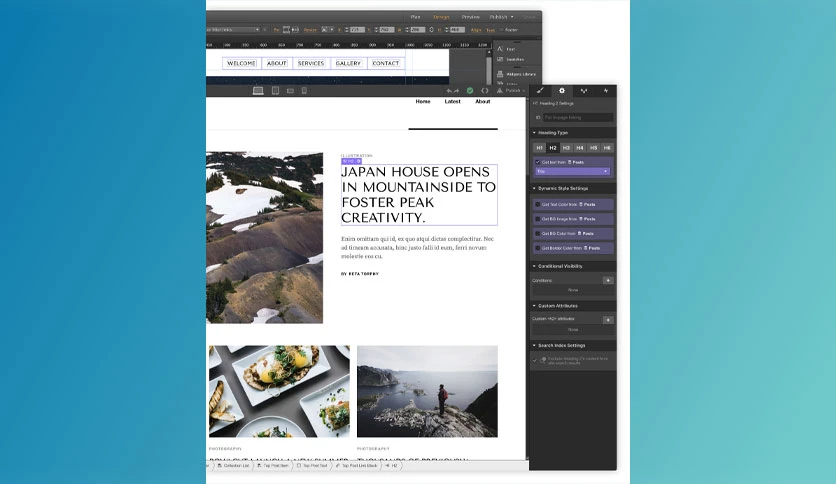Select the ABOUT menu item
Screen dimensions: 836x484
tap(277, 63)
